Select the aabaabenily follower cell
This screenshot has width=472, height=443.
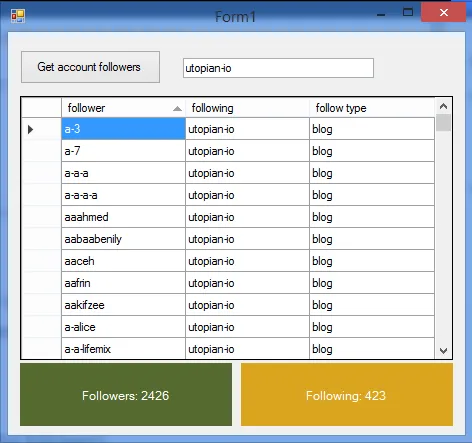pos(123,239)
